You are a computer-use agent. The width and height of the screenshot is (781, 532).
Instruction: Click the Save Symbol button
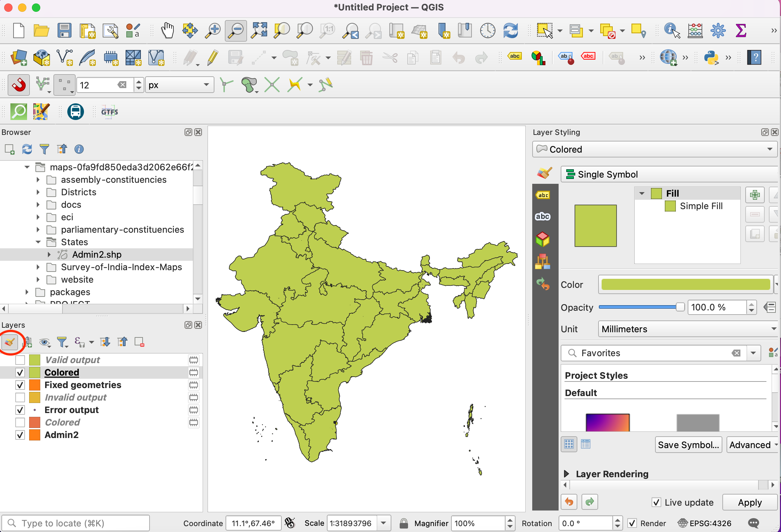coord(688,445)
